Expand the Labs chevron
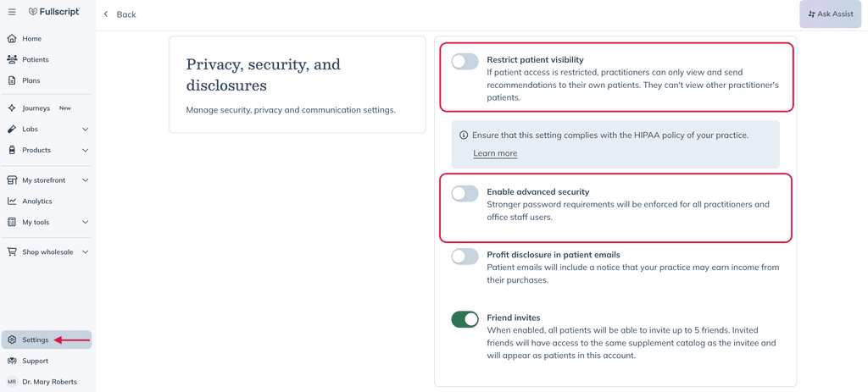This screenshot has height=392, width=868. coord(86,130)
